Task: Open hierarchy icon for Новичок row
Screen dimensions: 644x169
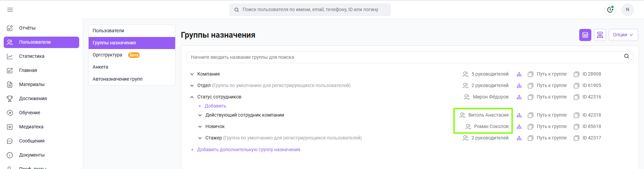Action: 519,127
